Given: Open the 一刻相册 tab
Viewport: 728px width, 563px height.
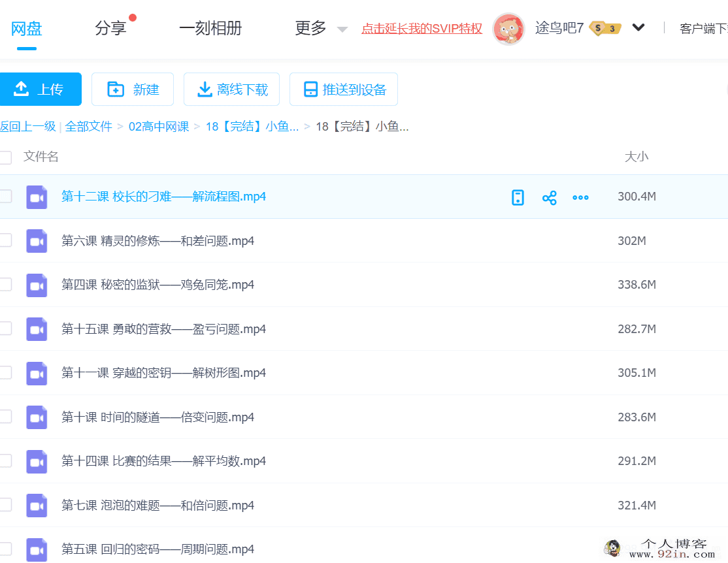Looking at the screenshot, I should pyautogui.click(x=211, y=28).
